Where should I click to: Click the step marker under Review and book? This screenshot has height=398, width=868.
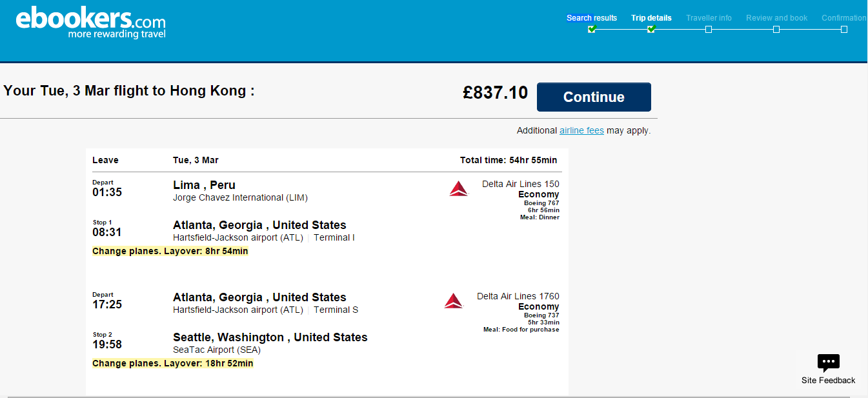(x=776, y=29)
